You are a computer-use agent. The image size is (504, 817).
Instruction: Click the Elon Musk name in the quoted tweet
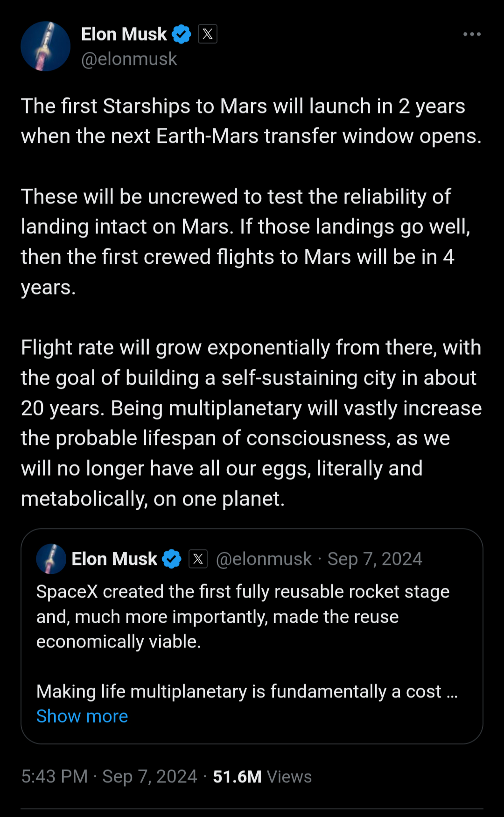coord(114,559)
